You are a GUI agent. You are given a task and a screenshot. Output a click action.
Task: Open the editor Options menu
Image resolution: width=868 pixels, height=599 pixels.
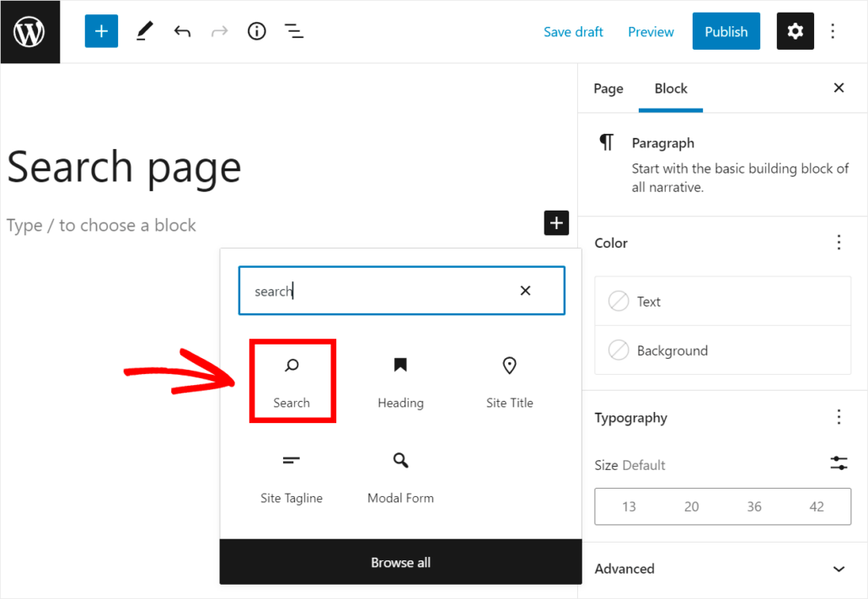coord(833,31)
